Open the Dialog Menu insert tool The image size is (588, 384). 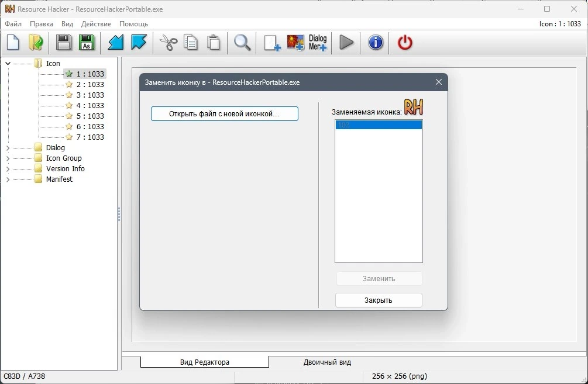coord(318,43)
